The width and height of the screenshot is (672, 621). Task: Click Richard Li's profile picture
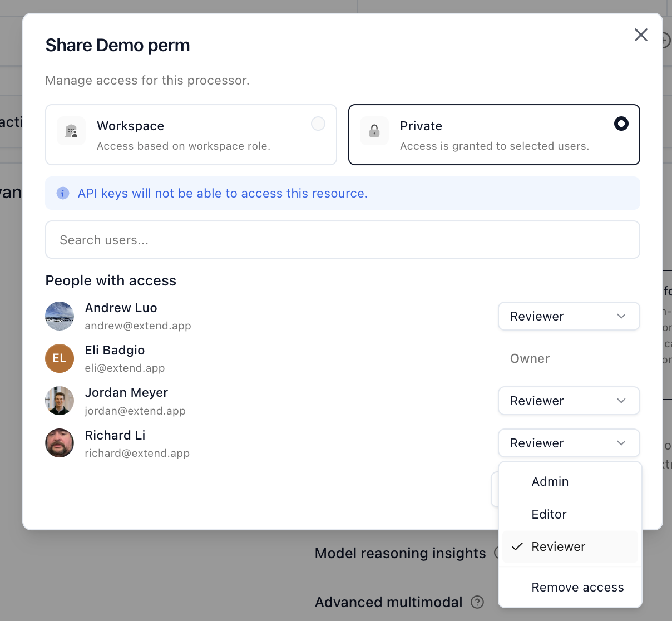[x=60, y=443]
